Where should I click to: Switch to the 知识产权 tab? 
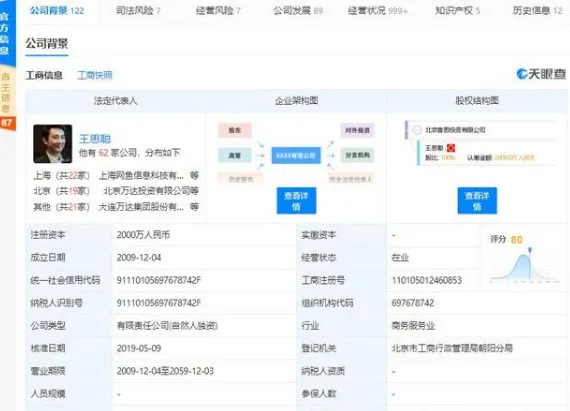click(x=458, y=11)
